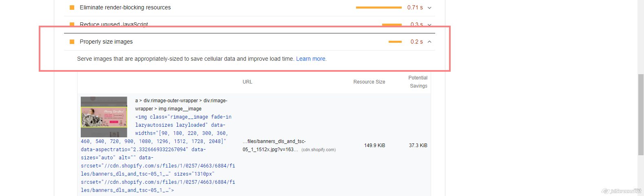Click the 0.71 s orange savings bar
Screen dimensions: 644x196
378,7
